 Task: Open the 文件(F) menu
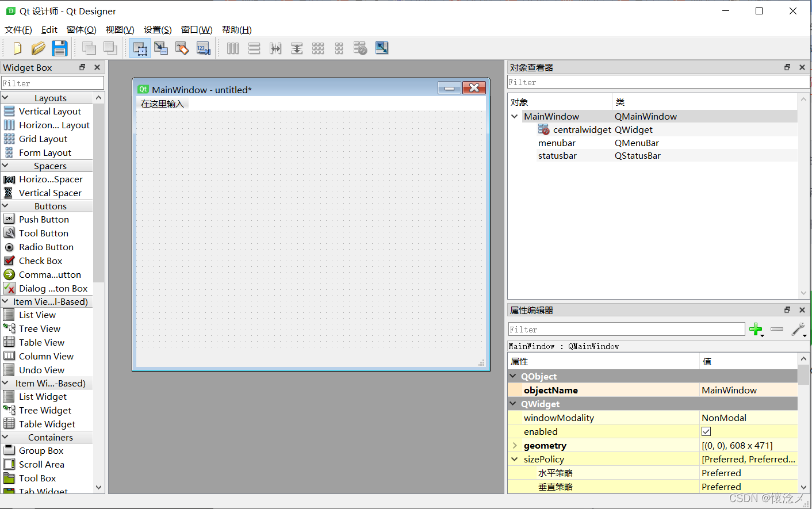(x=18, y=30)
